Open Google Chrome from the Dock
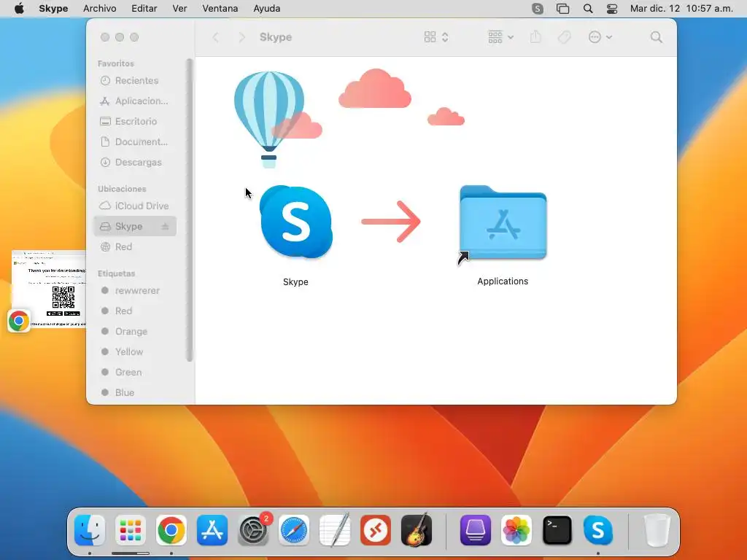Viewport: 747px width, 560px height. pos(171,530)
